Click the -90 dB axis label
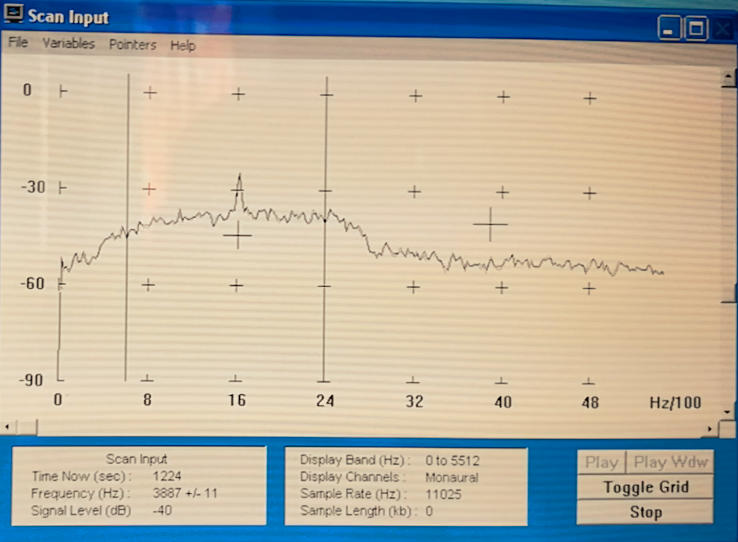The width and height of the screenshot is (738, 542). pyautogui.click(x=31, y=380)
